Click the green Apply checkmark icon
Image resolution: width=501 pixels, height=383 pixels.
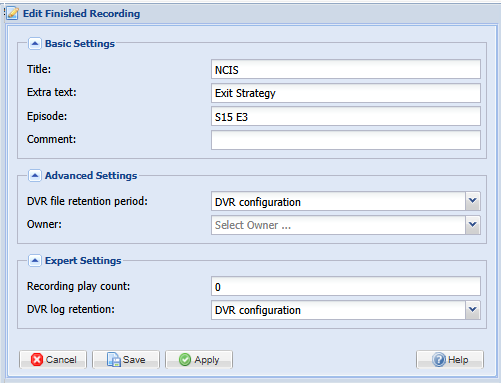pos(185,360)
